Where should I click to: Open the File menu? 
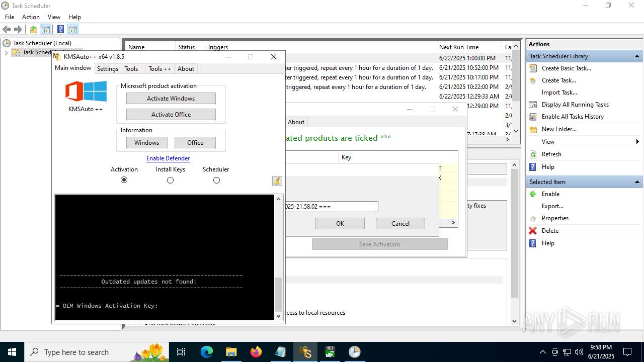click(x=10, y=17)
